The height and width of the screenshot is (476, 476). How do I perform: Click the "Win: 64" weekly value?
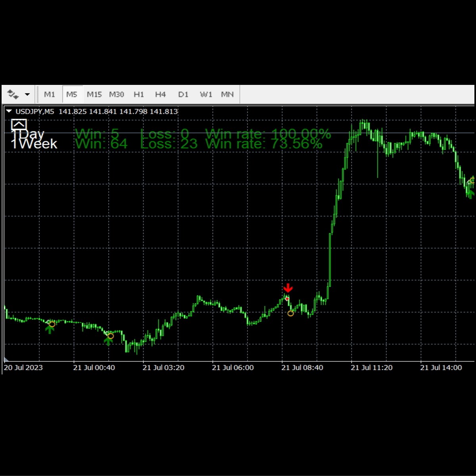pyautogui.click(x=102, y=144)
